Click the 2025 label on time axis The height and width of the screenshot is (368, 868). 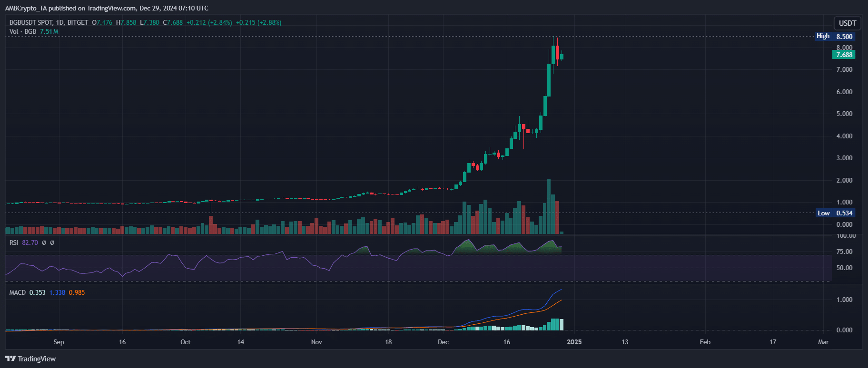click(x=574, y=342)
